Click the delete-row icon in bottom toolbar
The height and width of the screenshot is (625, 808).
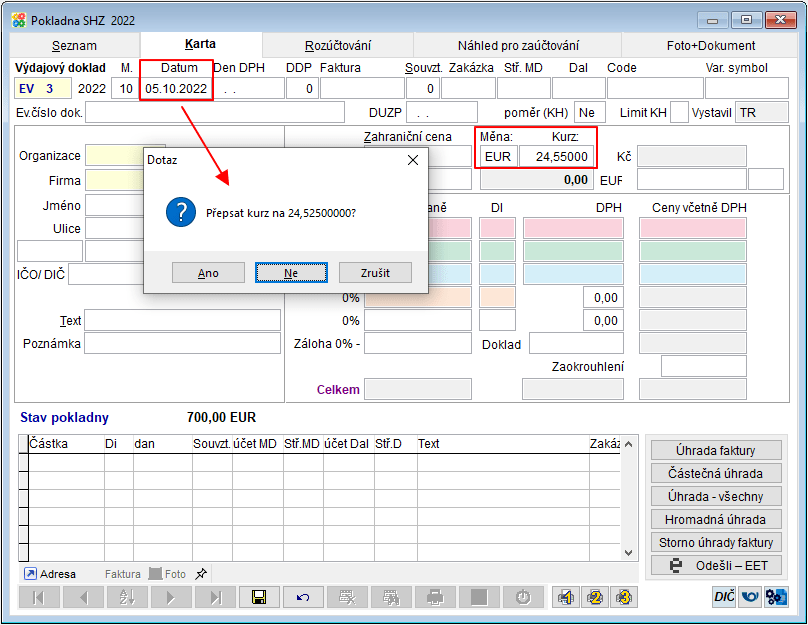pos(347,597)
